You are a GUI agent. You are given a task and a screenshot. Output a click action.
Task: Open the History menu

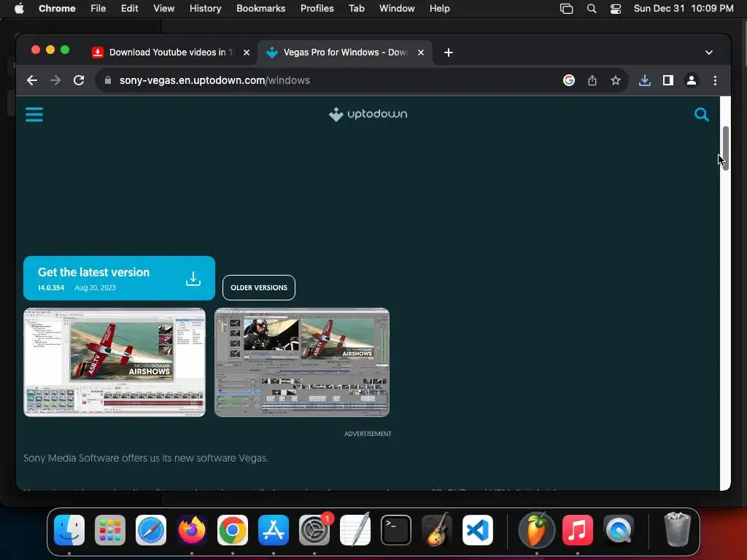coord(205,9)
